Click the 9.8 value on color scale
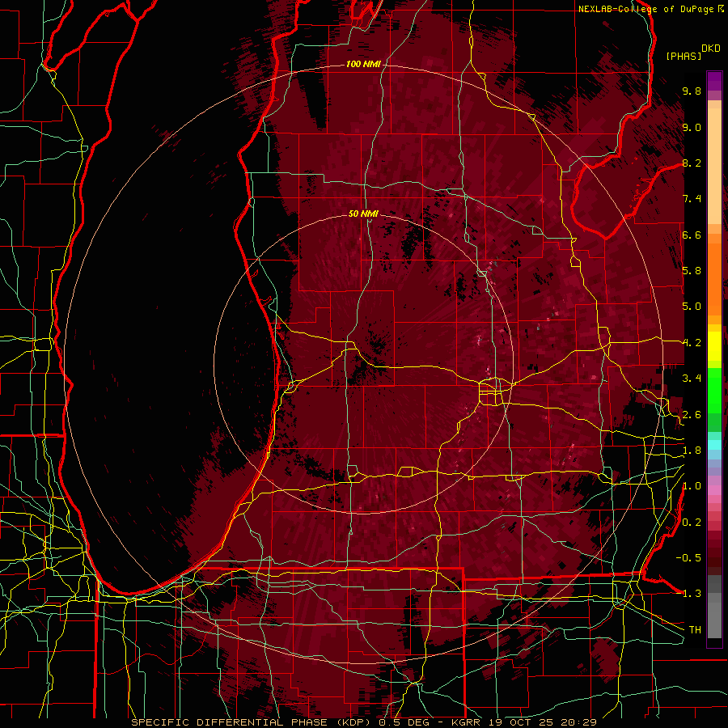Image resolution: width=728 pixels, height=728 pixels. pyautogui.click(x=692, y=91)
